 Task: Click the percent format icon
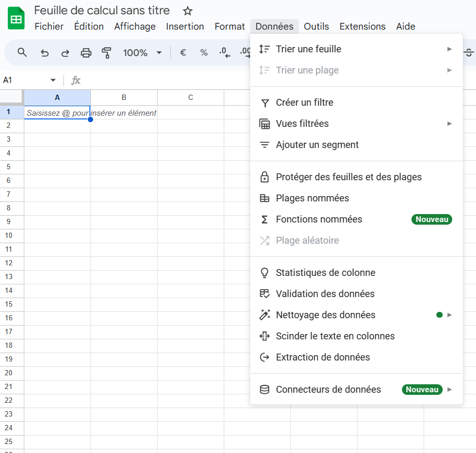pos(204,52)
